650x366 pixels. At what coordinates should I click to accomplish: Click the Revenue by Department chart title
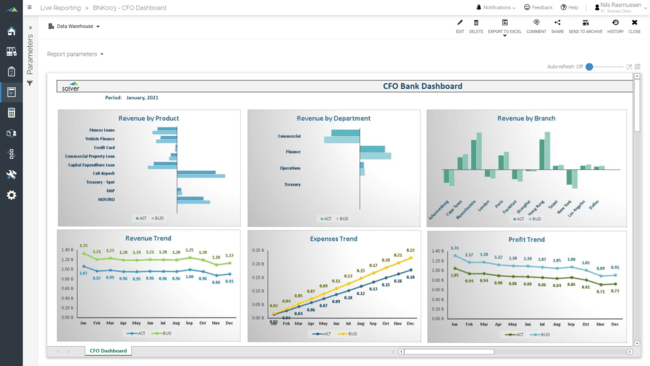click(333, 118)
